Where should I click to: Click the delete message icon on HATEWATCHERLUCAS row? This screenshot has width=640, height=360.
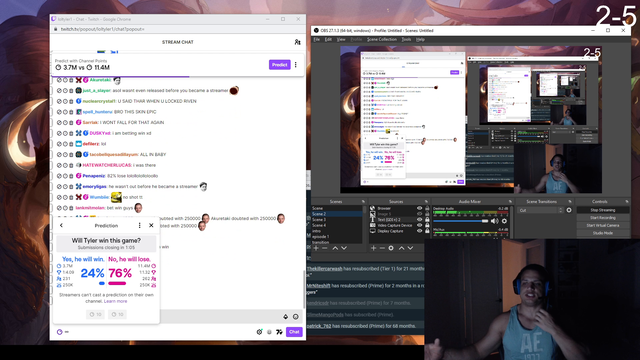coord(71,165)
